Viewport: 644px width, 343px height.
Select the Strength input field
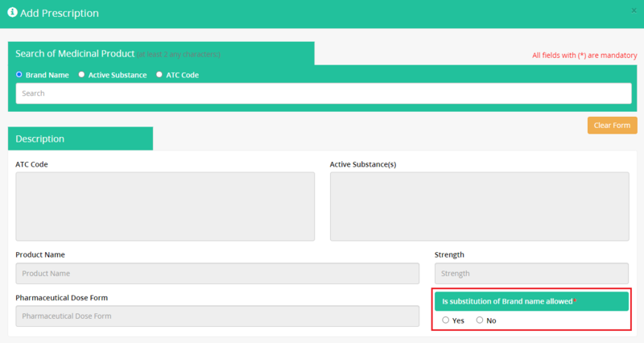click(530, 274)
